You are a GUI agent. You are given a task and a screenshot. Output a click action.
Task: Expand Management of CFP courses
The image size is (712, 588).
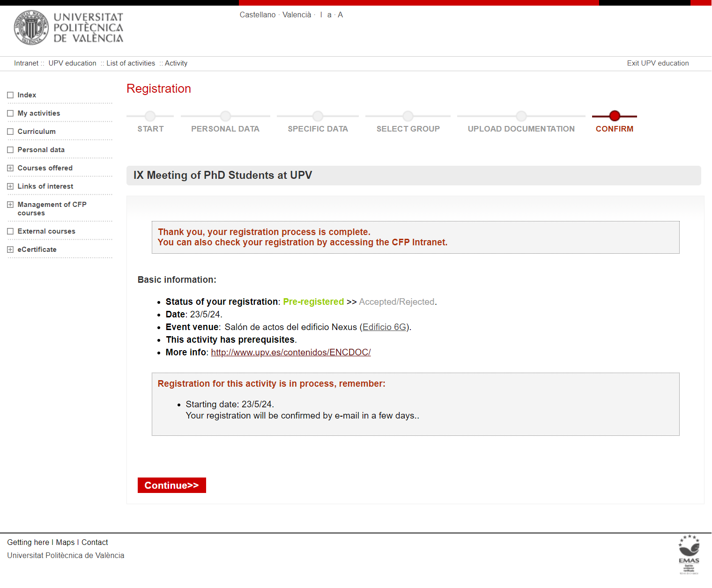click(10, 205)
